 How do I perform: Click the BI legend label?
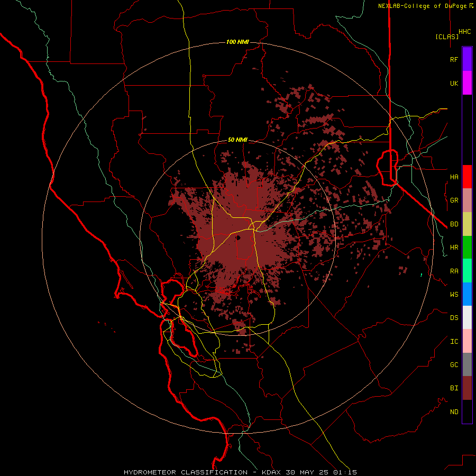coord(454,388)
